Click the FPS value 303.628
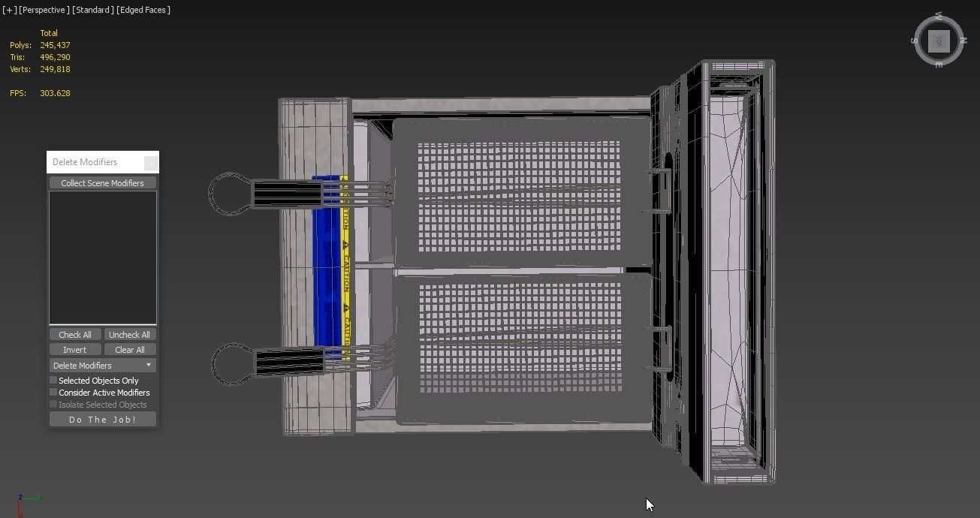Screen dimensions: 980x518 55,93
